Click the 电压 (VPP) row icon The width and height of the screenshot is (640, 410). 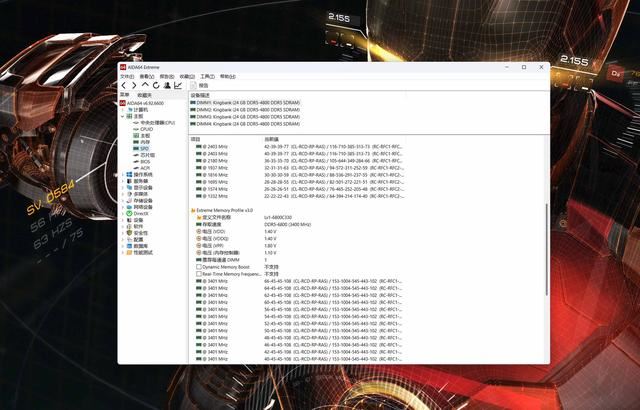tap(199, 246)
